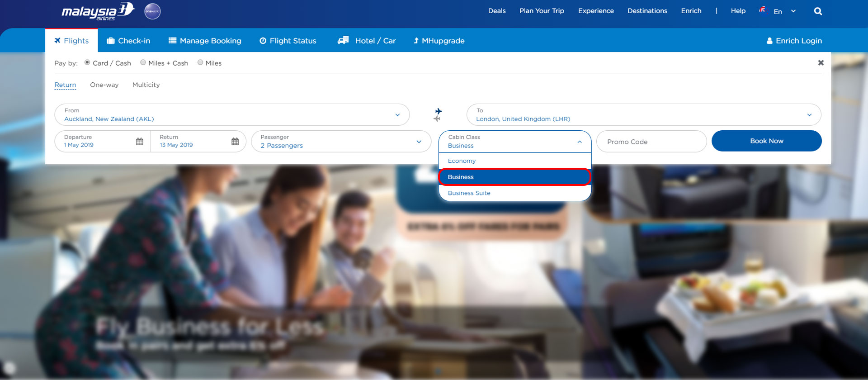This screenshot has height=380, width=868.
Task: Click Enrich Login
Action: 794,41
